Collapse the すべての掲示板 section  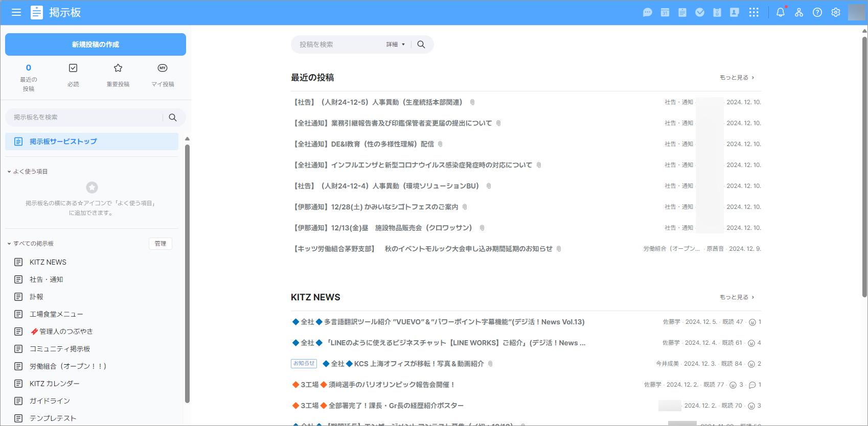pyautogui.click(x=9, y=244)
